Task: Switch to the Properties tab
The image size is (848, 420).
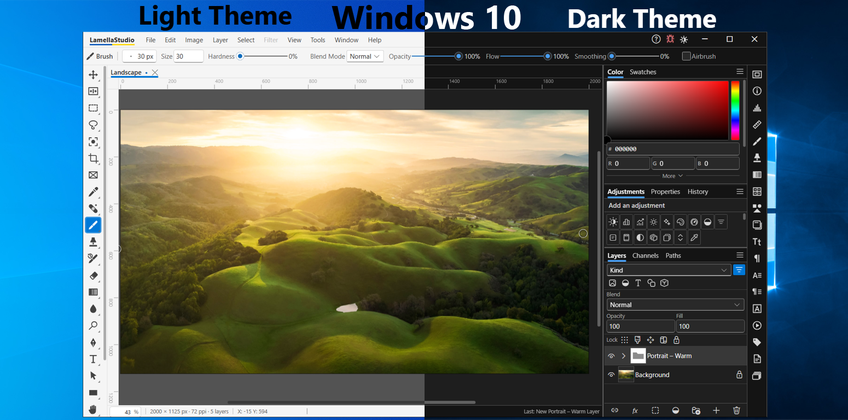Action: tap(665, 192)
